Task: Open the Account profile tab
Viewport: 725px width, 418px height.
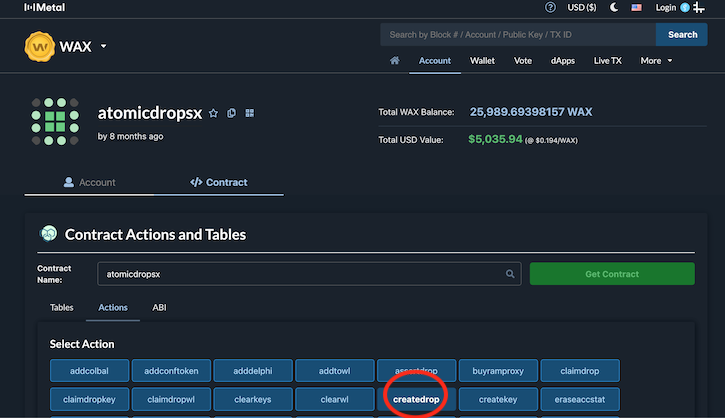Action: click(89, 182)
